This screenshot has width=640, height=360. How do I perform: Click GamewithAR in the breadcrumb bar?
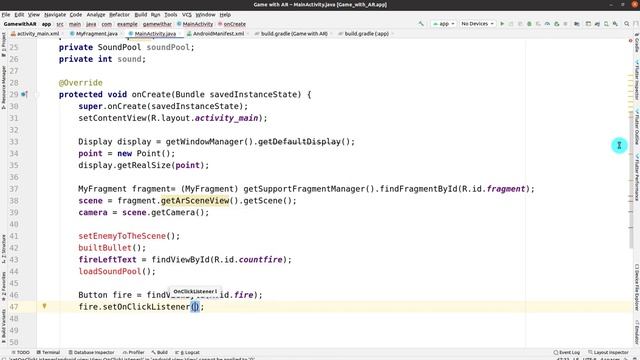coord(20,24)
